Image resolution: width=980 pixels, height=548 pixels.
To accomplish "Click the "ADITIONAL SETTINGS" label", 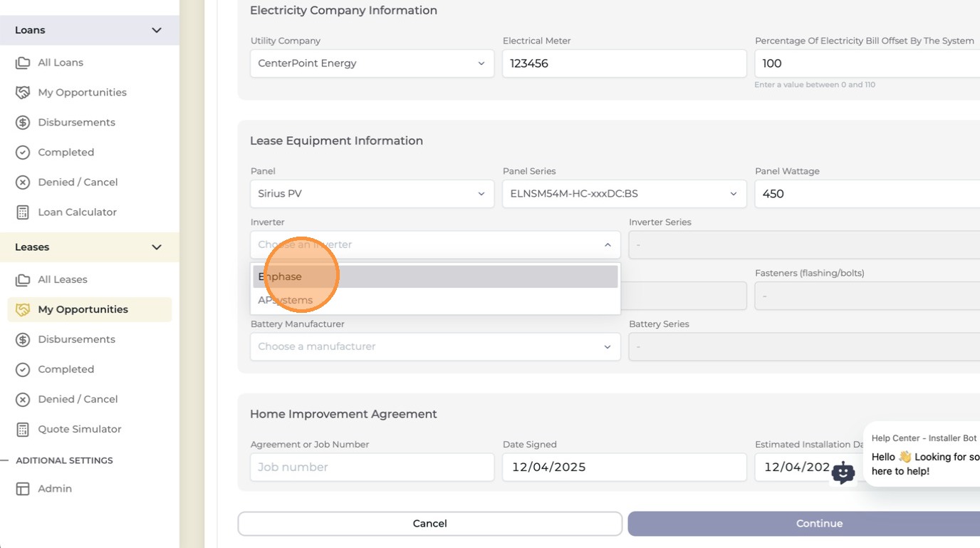I will [x=64, y=461].
